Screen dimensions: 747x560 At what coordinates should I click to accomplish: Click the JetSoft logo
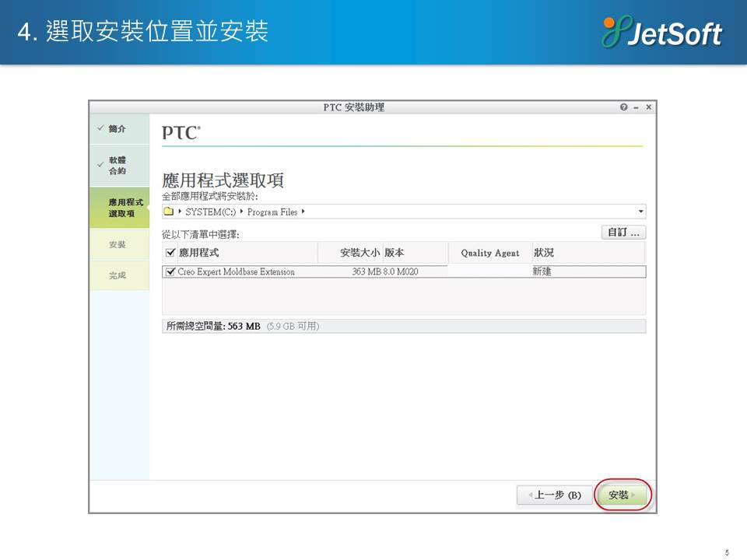(x=662, y=33)
